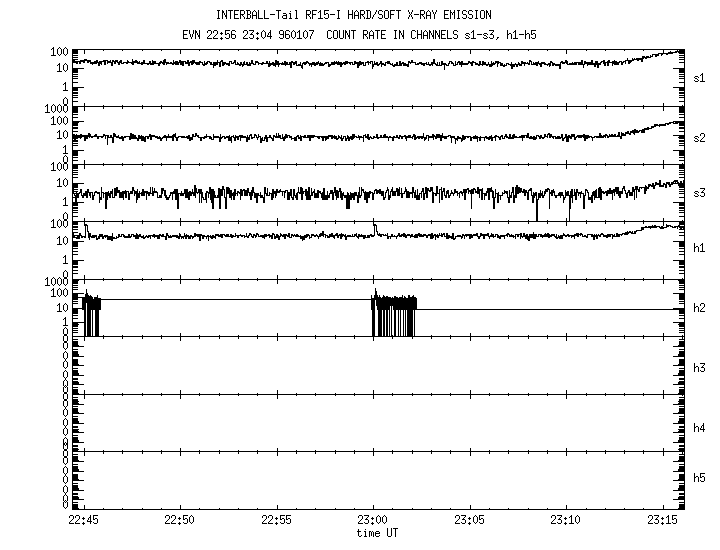Click the h2 channel label
Image resolution: width=720 pixels, height=550 pixels.
tap(700, 308)
